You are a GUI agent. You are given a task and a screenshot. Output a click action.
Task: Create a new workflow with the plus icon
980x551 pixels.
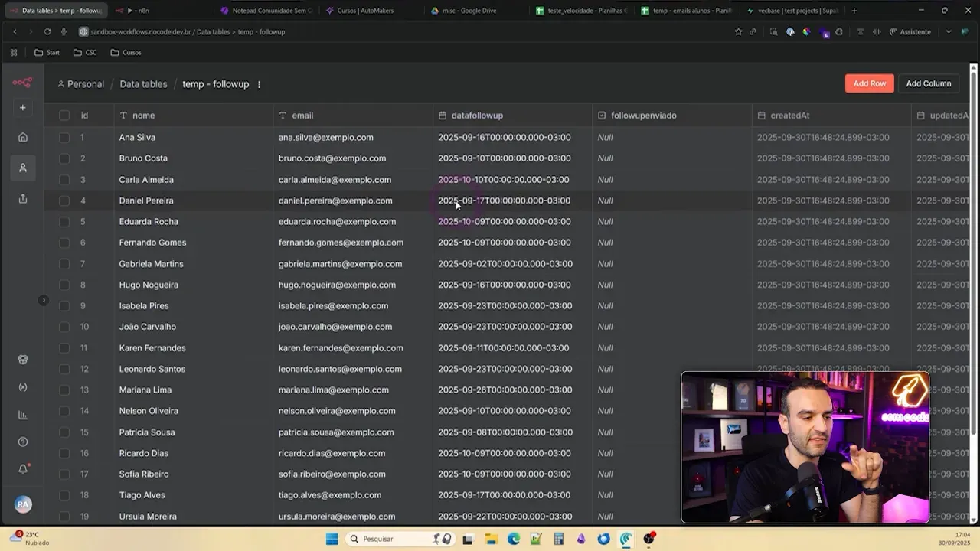(x=23, y=108)
